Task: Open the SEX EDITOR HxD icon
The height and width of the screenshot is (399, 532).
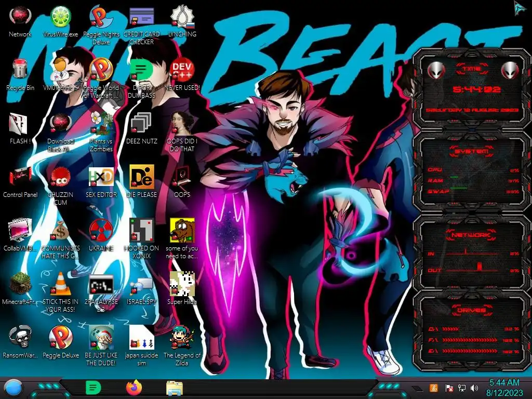Action: coord(101,177)
